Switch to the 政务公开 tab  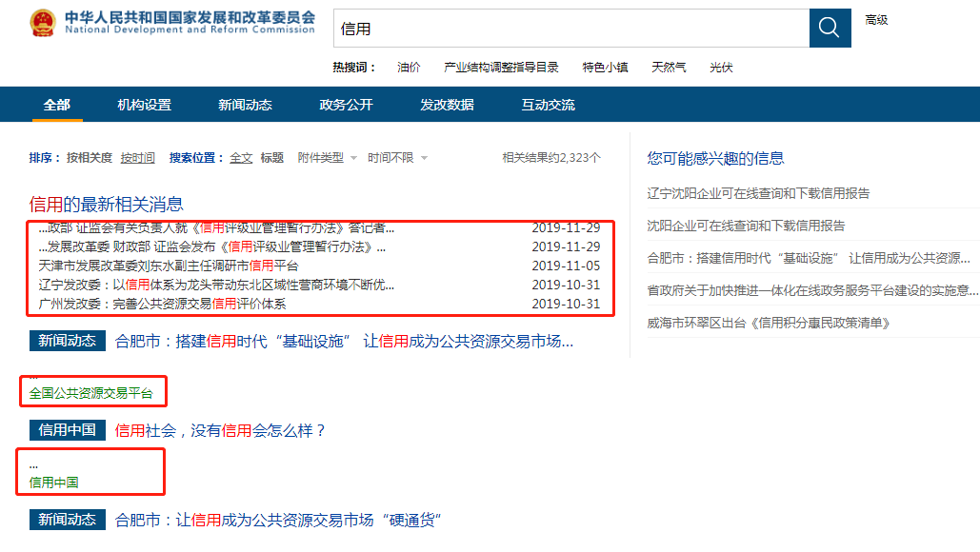pos(347,105)
